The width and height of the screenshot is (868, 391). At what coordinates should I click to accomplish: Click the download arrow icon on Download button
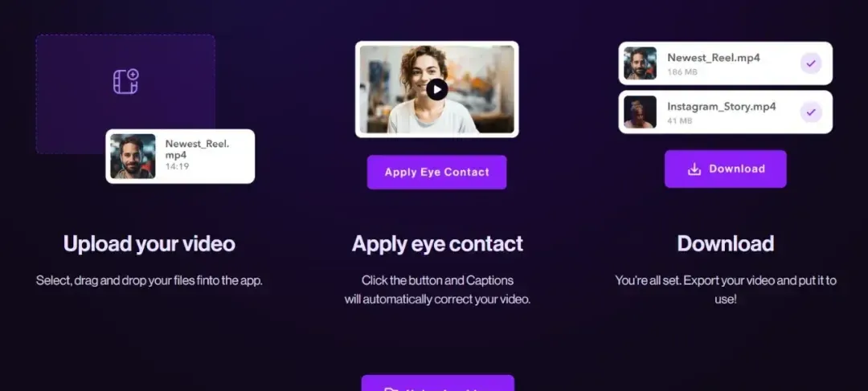[694, 169]
